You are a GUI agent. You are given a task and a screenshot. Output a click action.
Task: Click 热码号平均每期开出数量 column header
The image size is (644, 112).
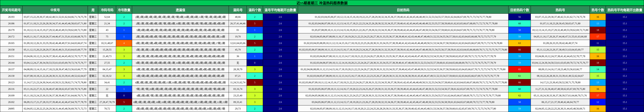pyautogui.click(x=625, y=10)
